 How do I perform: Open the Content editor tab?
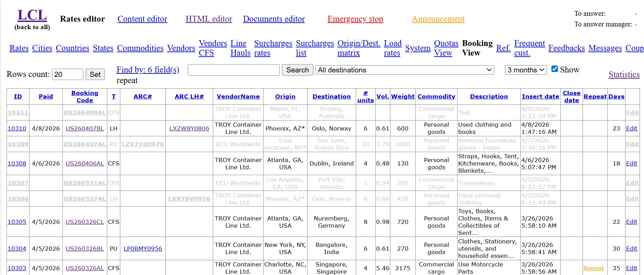142,19
